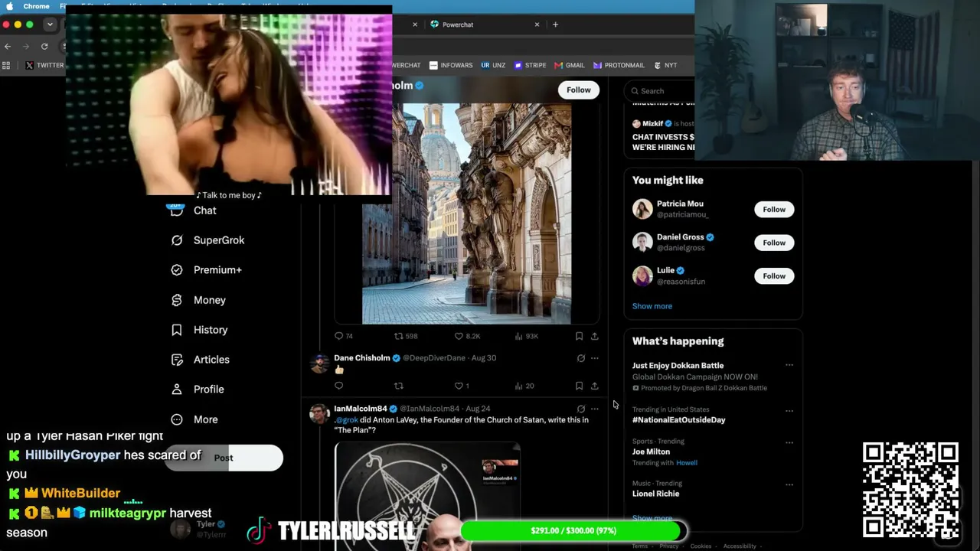
Task: Open the Articles sidebar icon
Action: click(177, 360)
